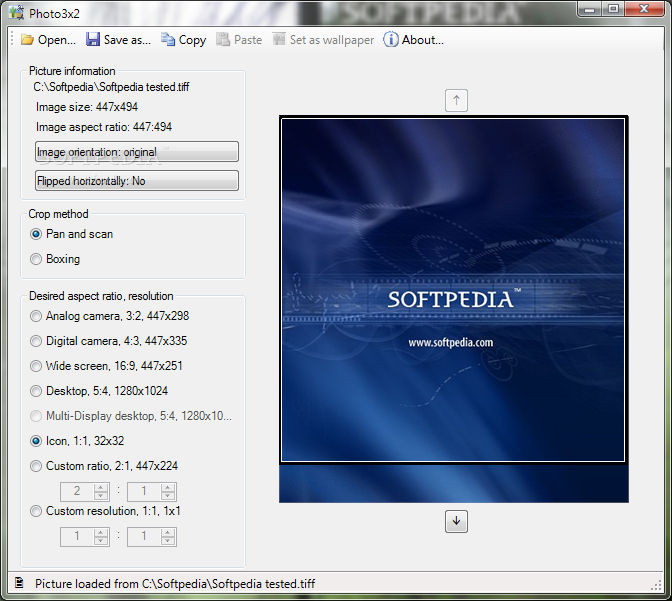Open a picture with the Open... folder icon
This screenshot has height=601, width=672.
27,40
